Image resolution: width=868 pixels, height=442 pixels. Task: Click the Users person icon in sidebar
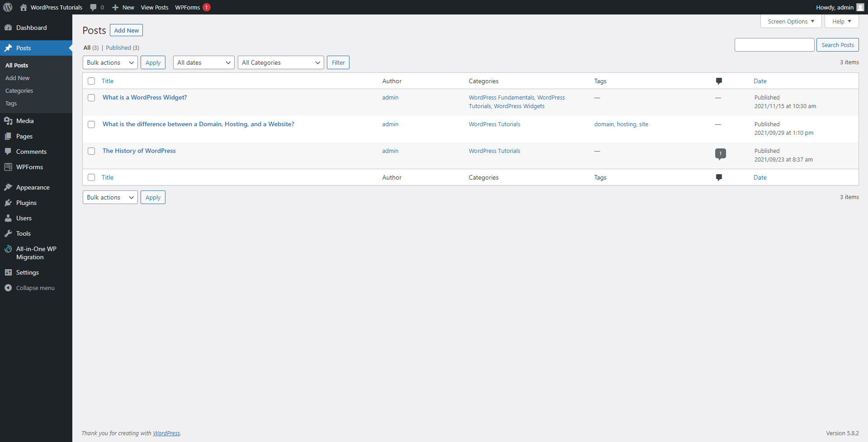(x=8, y=218)
